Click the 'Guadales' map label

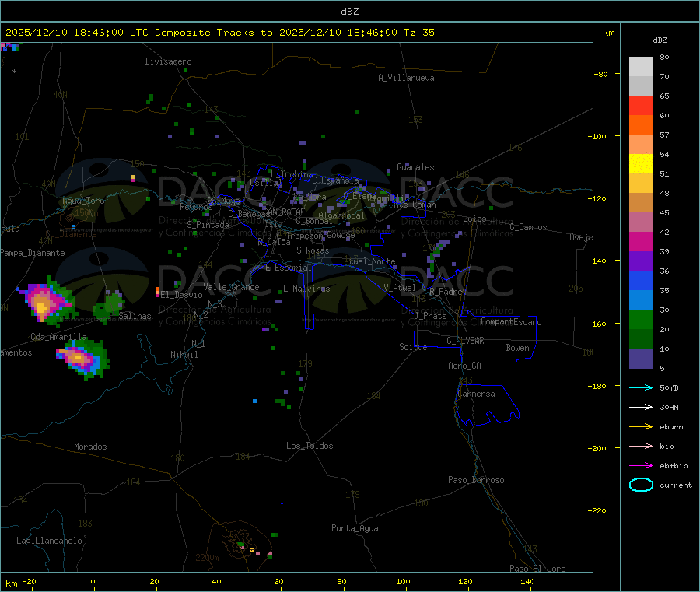tap(415, 167)
